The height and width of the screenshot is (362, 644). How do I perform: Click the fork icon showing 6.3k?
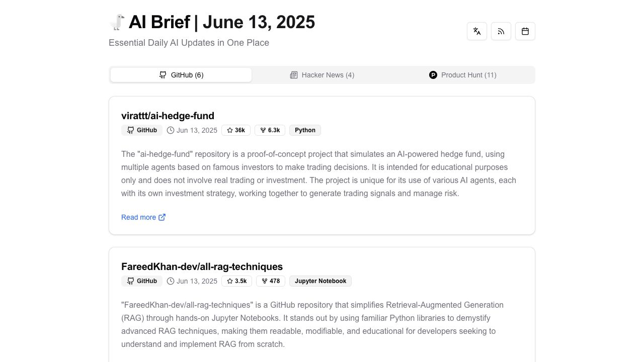pyautogui.click(x=263, y=130)
